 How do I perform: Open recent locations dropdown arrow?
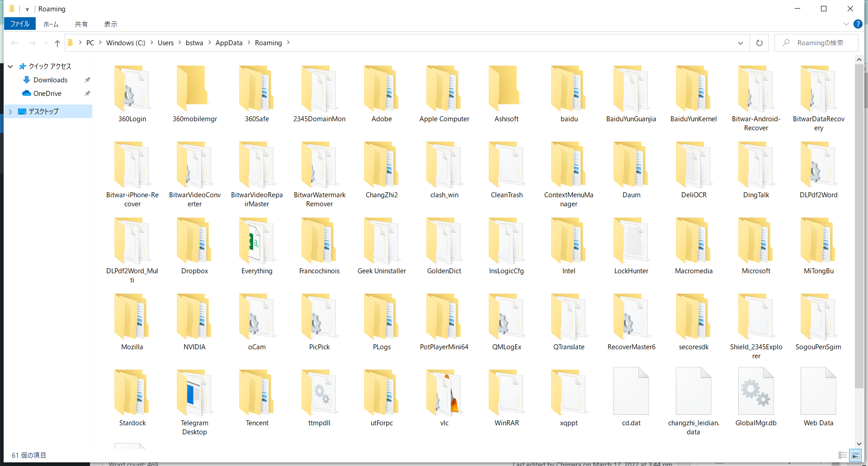(x=46, y=43)
